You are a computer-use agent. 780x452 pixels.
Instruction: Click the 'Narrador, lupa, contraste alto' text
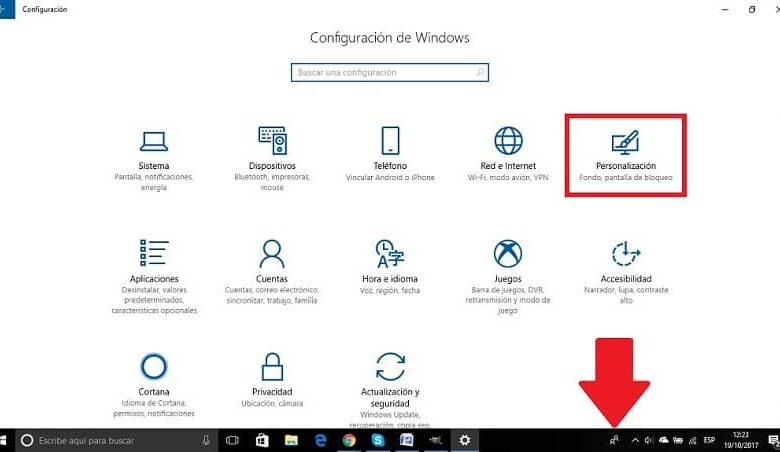(x=626, y=295)
